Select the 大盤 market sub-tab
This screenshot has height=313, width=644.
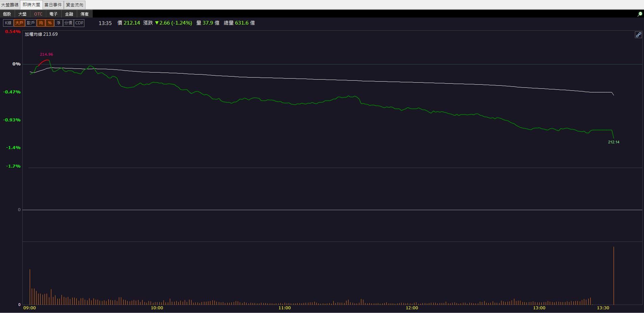tap(22, 14)
